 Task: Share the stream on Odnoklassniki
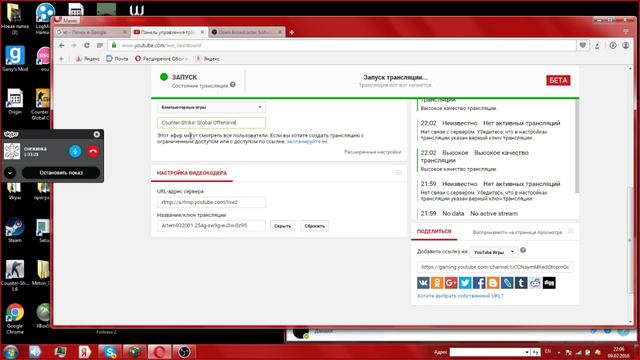tap(437, 282)
